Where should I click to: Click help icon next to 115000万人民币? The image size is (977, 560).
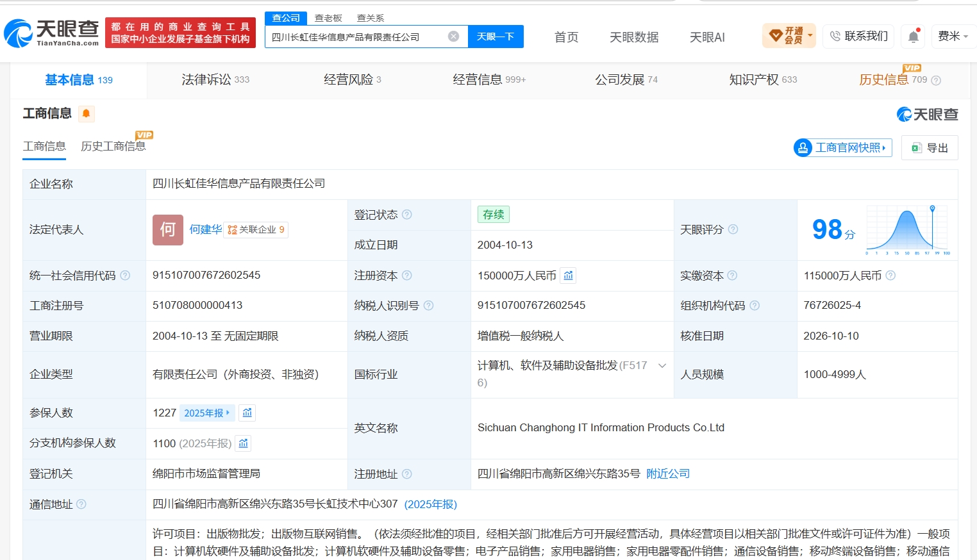coord(890,276)
